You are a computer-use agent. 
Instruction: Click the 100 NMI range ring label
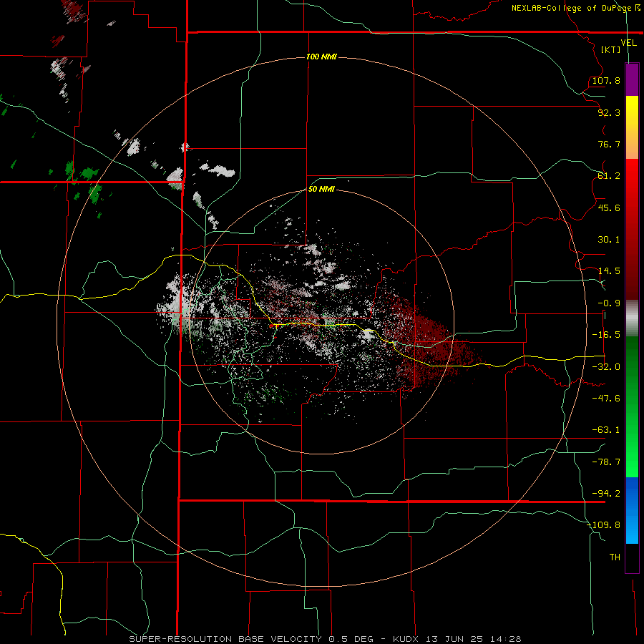pos(321,57)
